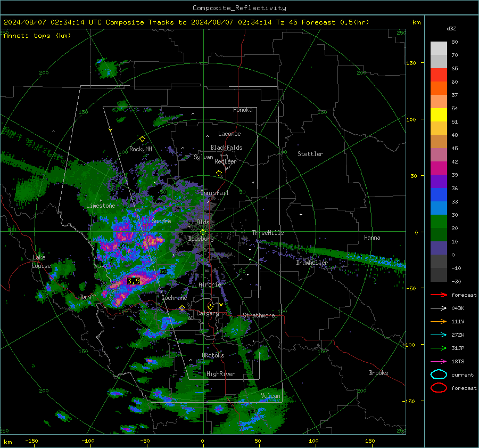Click the HighRiver town label
This screenshot has height=448, width=479.
point(221,374)
